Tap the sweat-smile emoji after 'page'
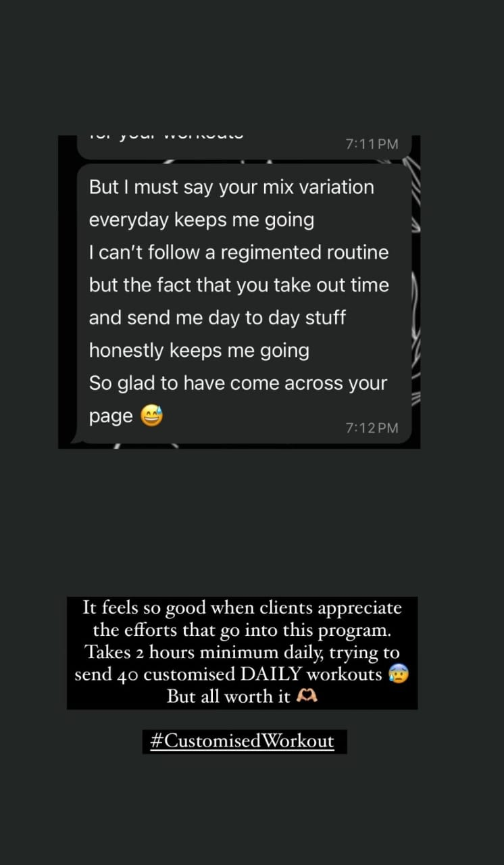 (152, 416)
